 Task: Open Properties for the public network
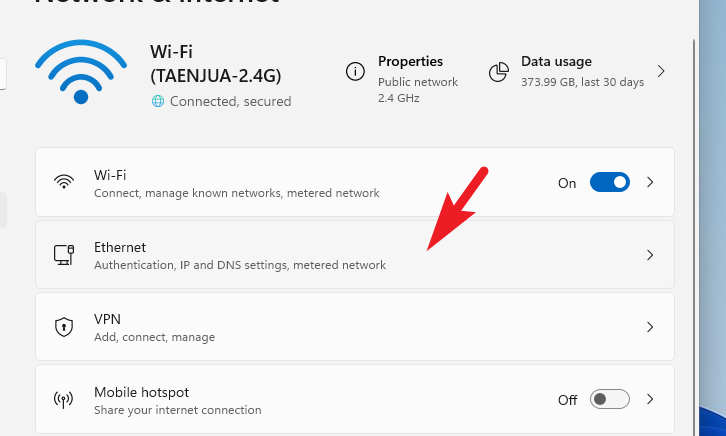(x=402, y=79)
